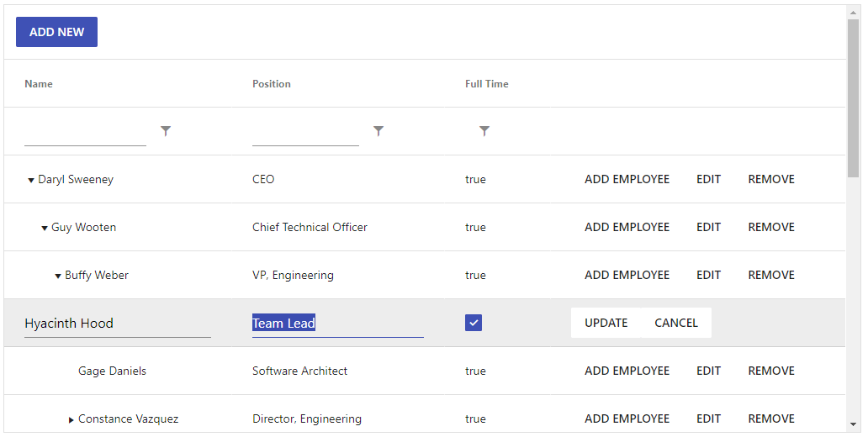868x437 pixels.
Task: Edit the Guy Wooten row
Action: [708, 228]
